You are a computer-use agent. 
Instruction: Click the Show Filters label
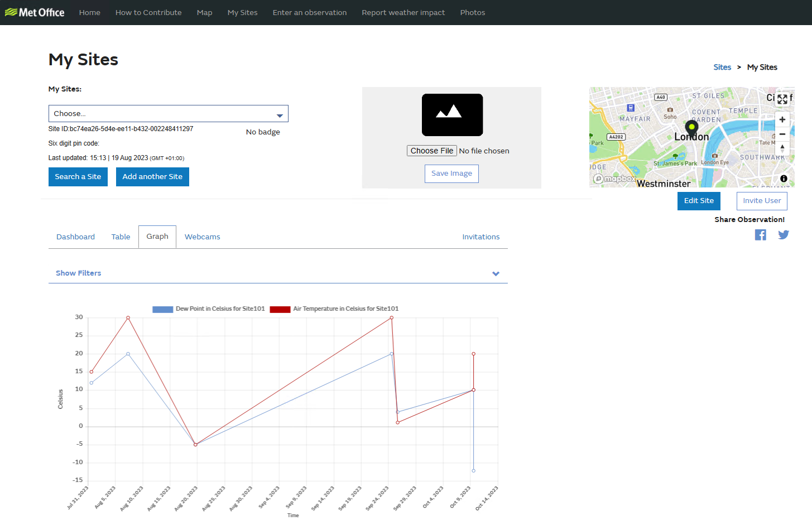click(x=79, y=273)
